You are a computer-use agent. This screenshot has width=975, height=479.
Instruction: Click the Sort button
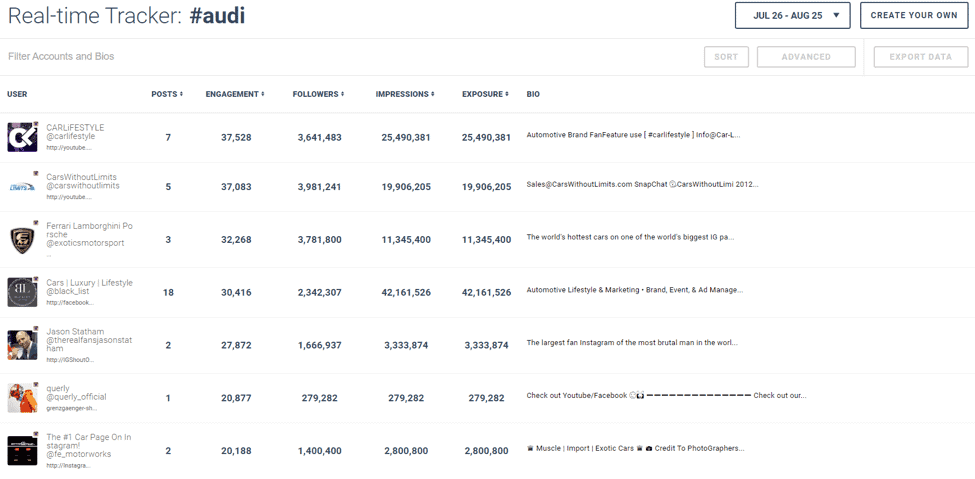point(726,57)
